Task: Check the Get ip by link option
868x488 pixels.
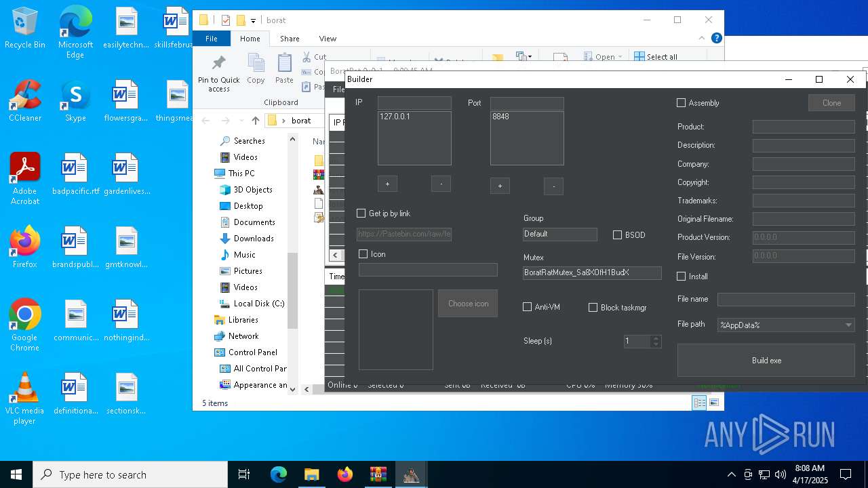Action: [x=361, y=213]
